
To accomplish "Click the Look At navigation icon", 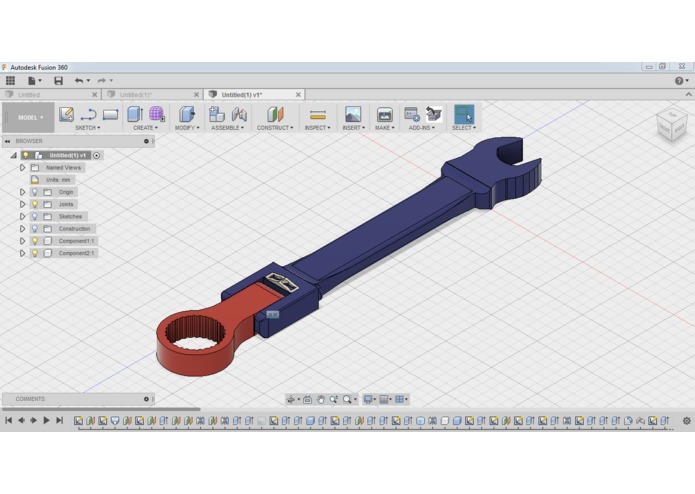I will [x=307, y=400].
